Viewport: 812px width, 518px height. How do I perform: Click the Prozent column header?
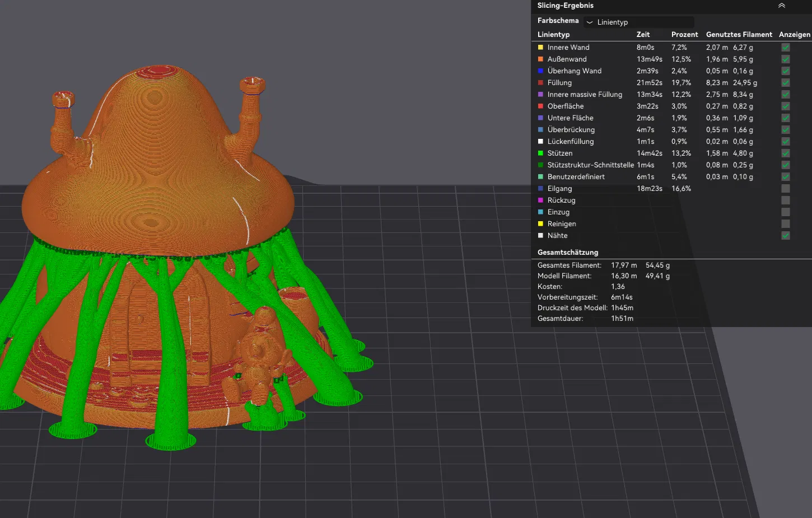(684, 35)
